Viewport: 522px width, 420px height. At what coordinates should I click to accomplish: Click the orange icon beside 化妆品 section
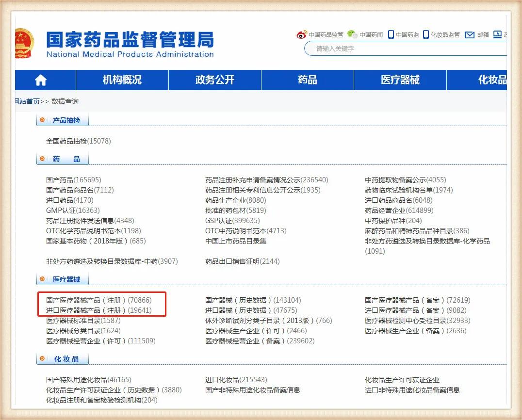[44, 359]
